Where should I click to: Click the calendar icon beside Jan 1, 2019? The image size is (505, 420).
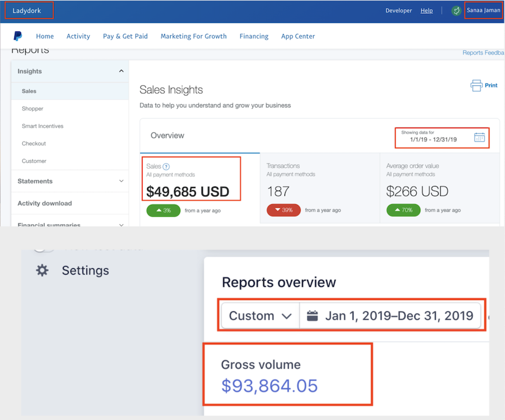(x=312, y=316)
